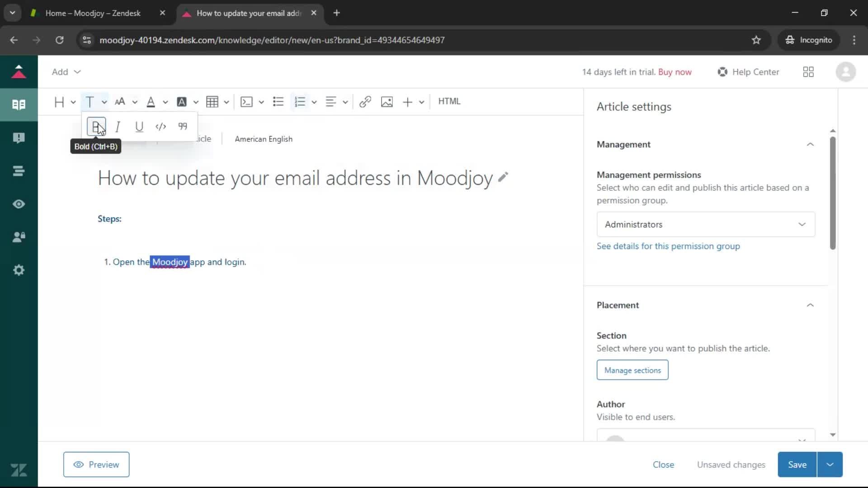Click the text alignment icon

point(331,102)
